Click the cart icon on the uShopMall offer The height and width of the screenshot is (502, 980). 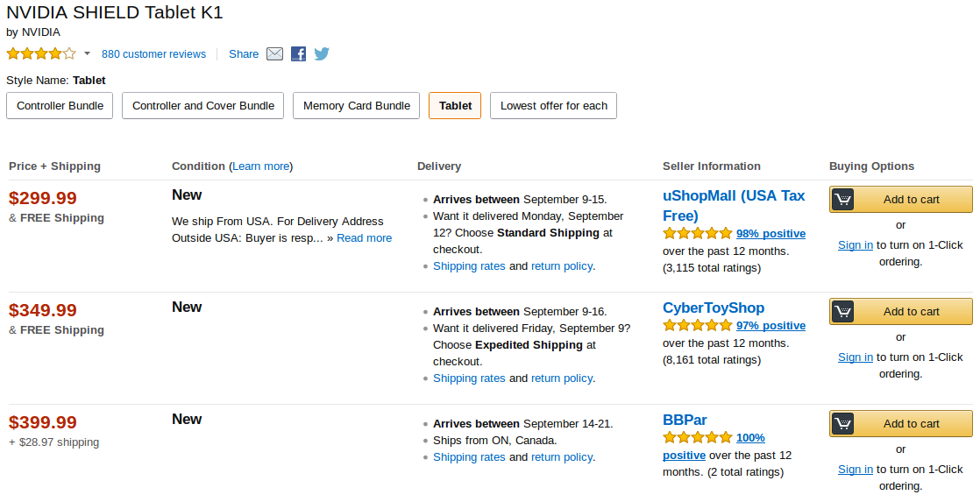click(x=842, y=200)
